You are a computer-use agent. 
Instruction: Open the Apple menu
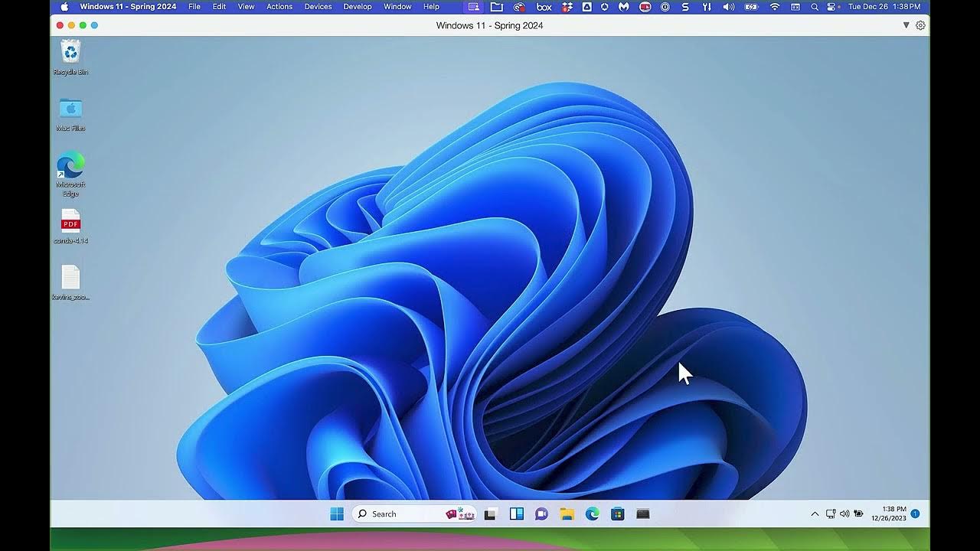coord(64,6)
